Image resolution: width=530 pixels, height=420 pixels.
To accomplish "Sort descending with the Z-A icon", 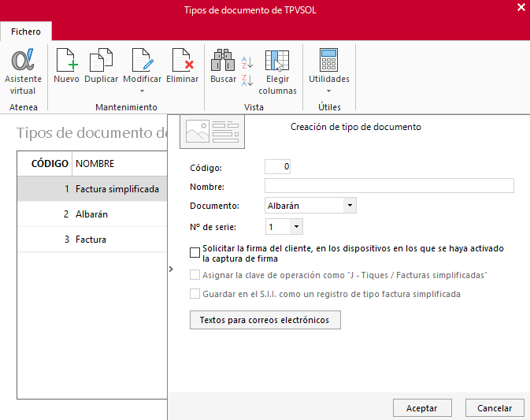I will 247,80.
